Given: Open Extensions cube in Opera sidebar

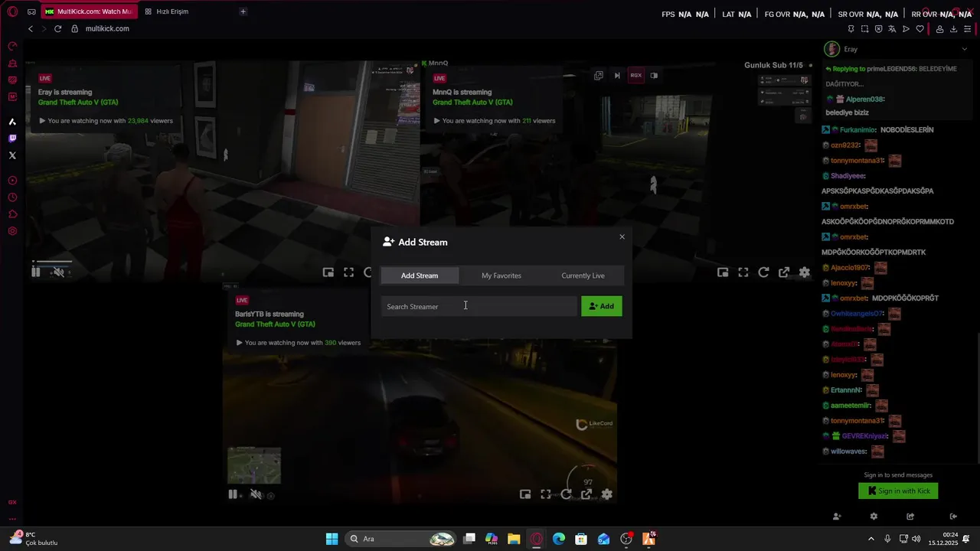Looking at the screenshot, I should tap(12, 214).
